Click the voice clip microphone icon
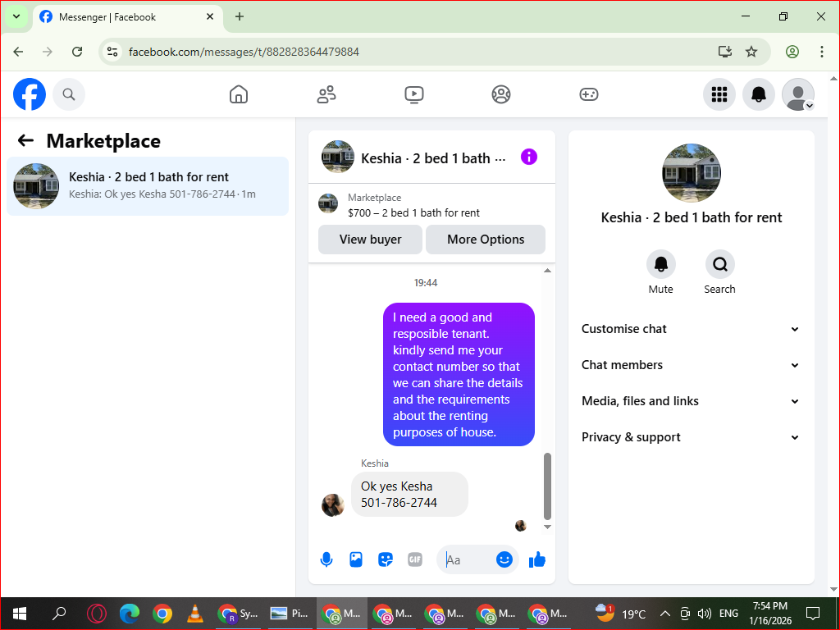This screenshot has width=840, height=630. tap(326, 559)
